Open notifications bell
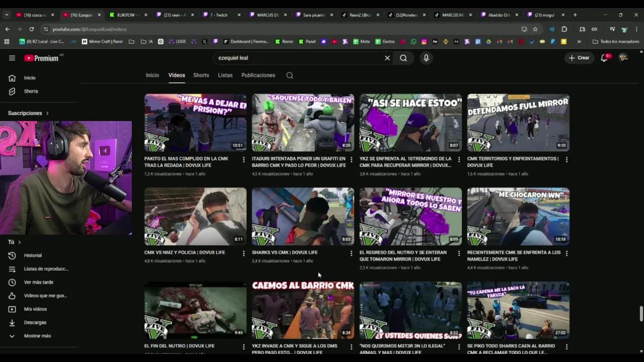This screenshot has width=644, height=362. (604, 58)
